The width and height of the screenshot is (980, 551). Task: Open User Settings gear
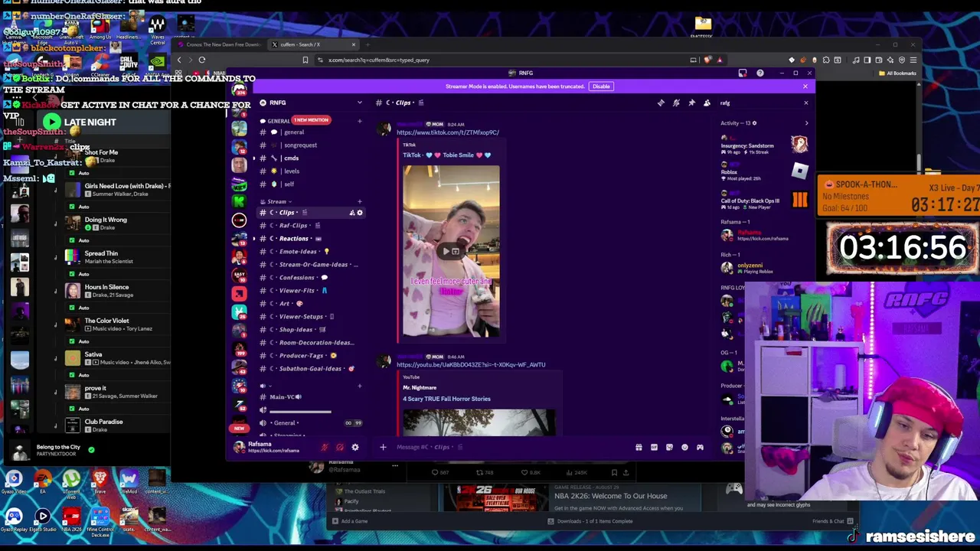[354, 448]
